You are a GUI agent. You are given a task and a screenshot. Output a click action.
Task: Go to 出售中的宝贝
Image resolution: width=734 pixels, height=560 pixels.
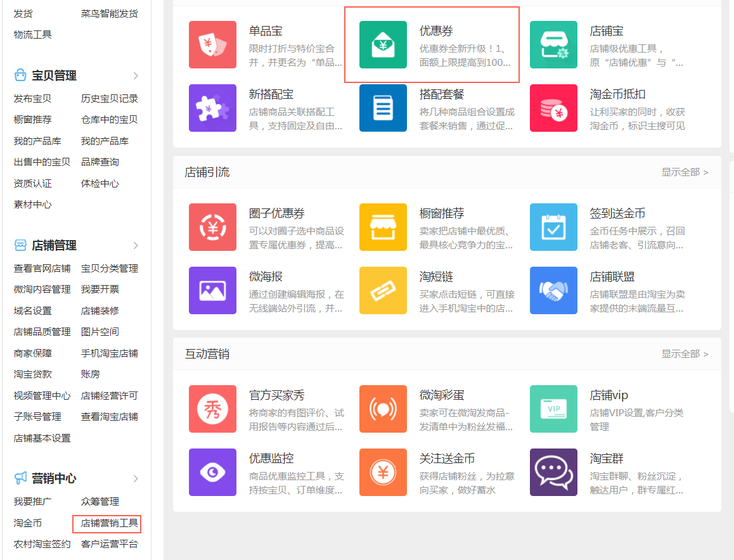coord(42,162)
